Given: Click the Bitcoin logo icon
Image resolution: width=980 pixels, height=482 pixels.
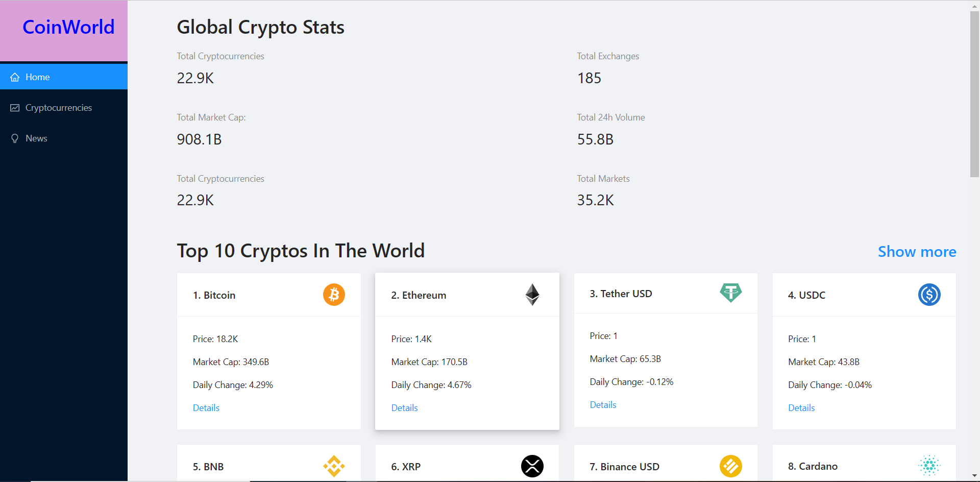Looking at the screenshot, I should coord(334,295).
